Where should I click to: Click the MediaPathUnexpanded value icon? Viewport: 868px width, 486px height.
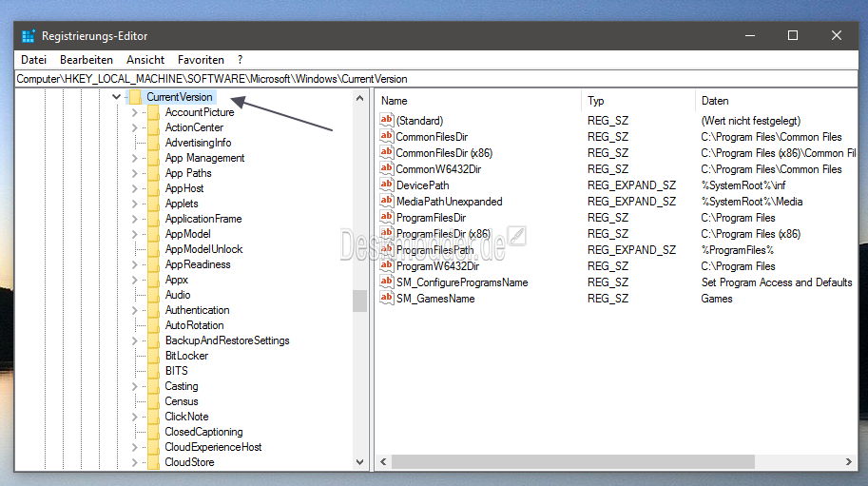pyautogui.click(x=386, y=201)
